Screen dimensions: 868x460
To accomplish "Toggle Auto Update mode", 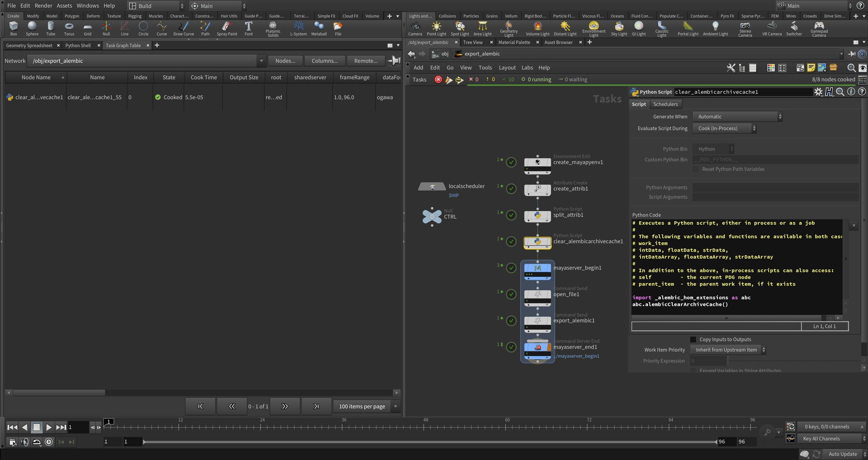I will tap(842, 454).
